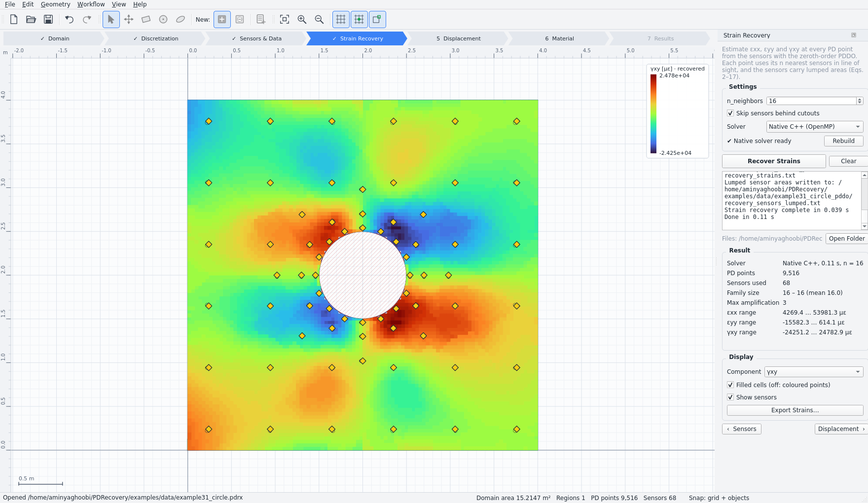Select the circle shape tool
Viewport: 868px width, 503px height.
(163, 19)
